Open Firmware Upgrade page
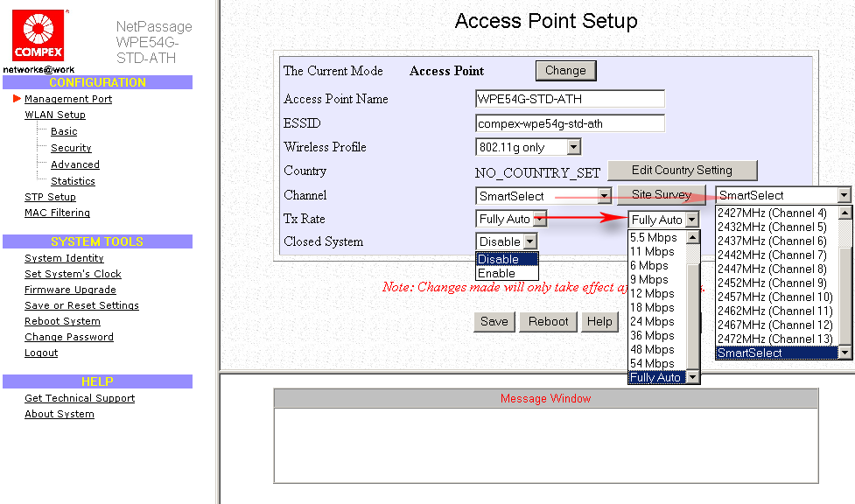855x504 pixels. click(70, 290)
